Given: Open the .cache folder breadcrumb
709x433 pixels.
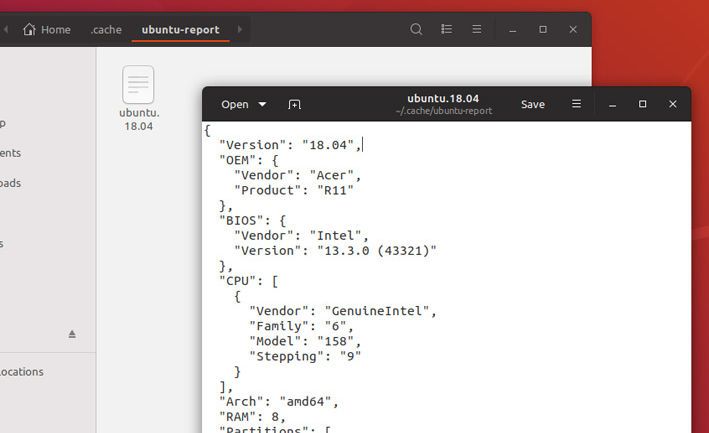Looking at the screenshot, I should point(106,30).
